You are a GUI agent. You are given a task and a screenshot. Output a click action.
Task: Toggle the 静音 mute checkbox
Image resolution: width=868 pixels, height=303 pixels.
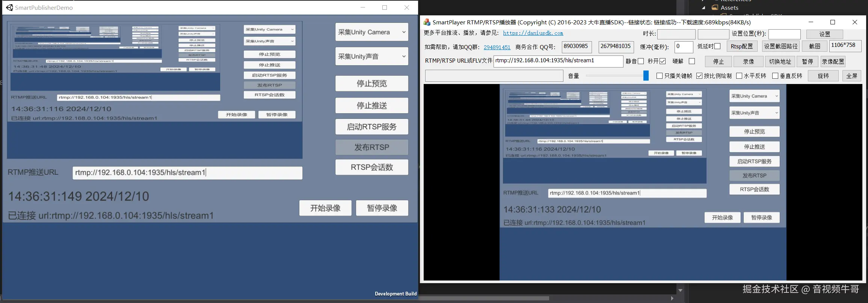click(641, 61)
